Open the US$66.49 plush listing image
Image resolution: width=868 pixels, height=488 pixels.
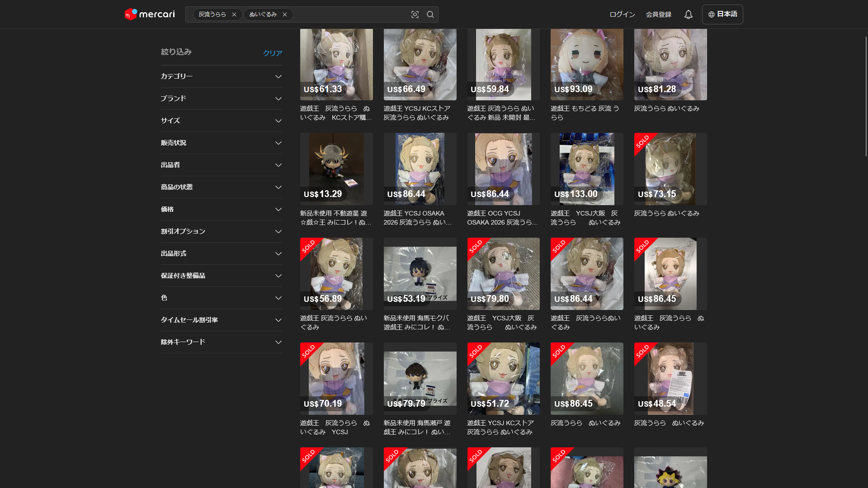(420, 65)
